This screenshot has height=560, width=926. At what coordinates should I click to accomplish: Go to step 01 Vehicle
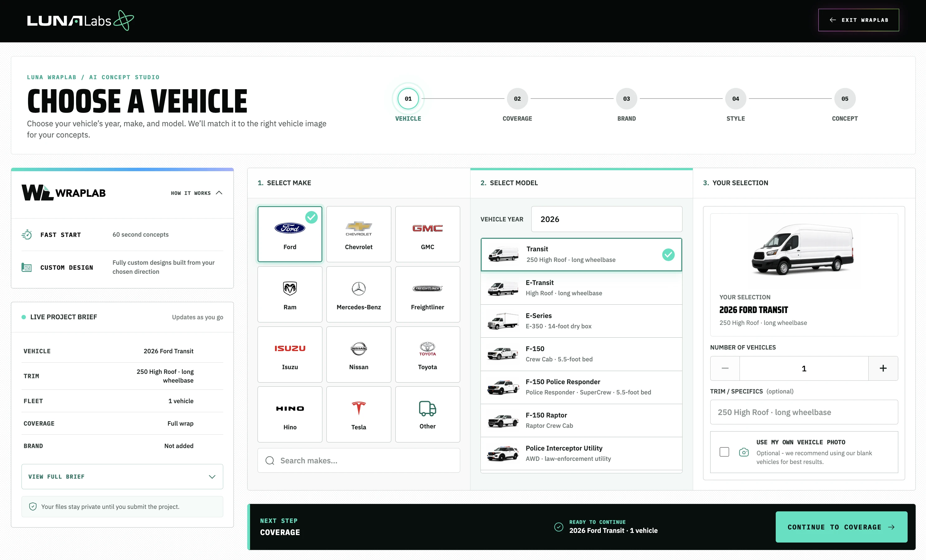coord(408,99)
